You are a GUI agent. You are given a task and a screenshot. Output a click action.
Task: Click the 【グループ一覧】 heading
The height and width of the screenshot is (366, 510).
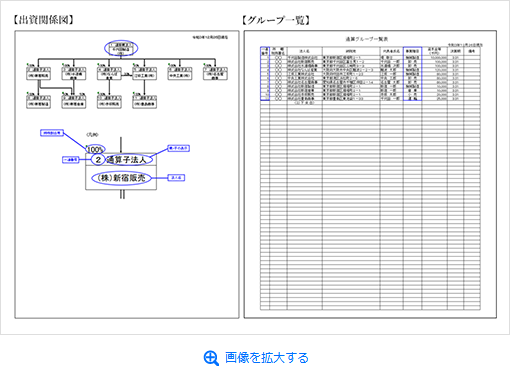pos(276,20)
